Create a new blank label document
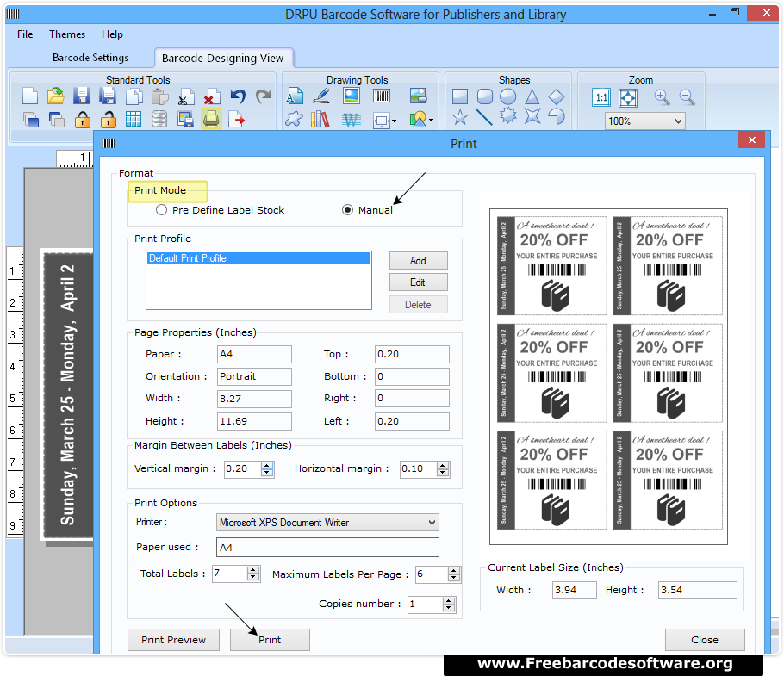 click(30, 96)
